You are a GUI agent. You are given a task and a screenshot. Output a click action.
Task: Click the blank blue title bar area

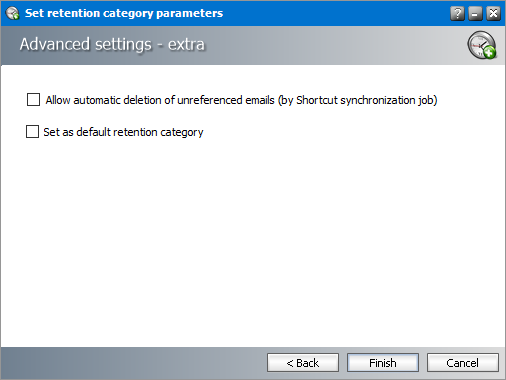[x=333, y=13]
